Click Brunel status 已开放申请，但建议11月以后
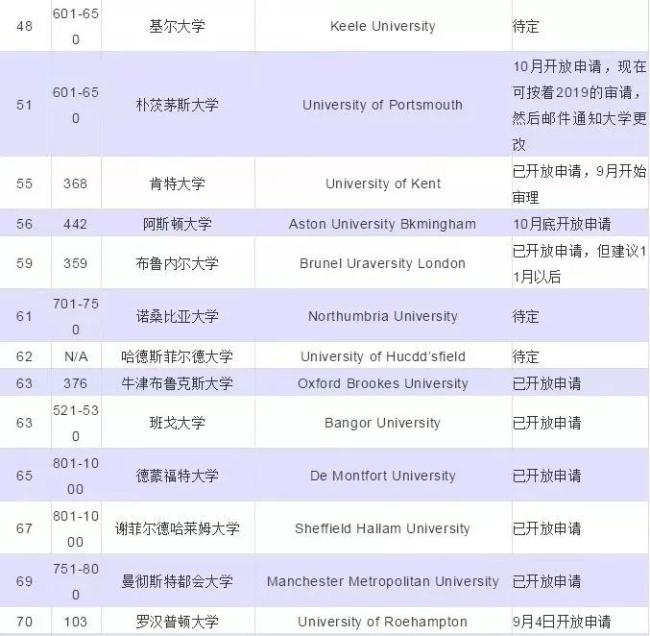This screenshot has width=650, height=636. pos(580,263)
